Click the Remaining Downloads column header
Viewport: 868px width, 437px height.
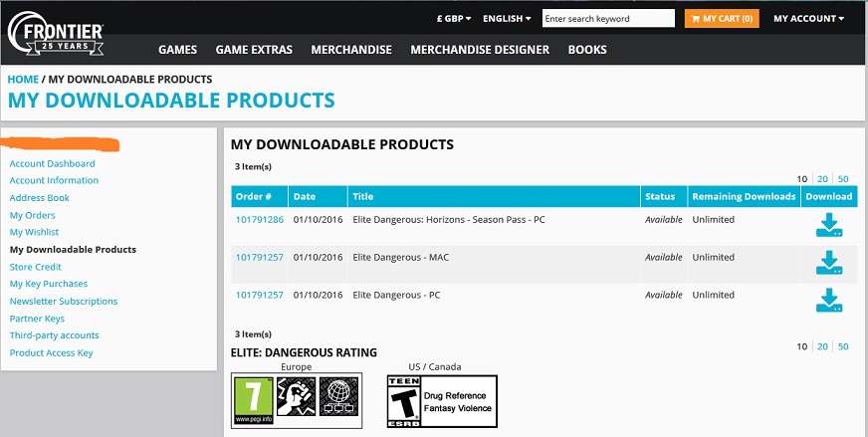click(744, 197)
